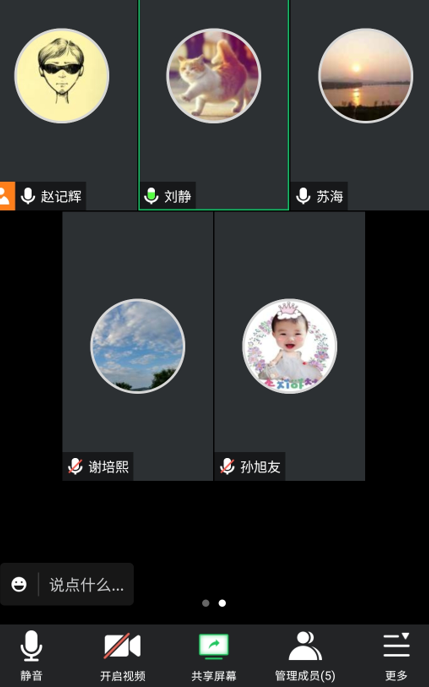The height and width of the screenshot is (687, 429).
Task: Click 孙旭友's muted microphone icon
Action: point(227,466)
